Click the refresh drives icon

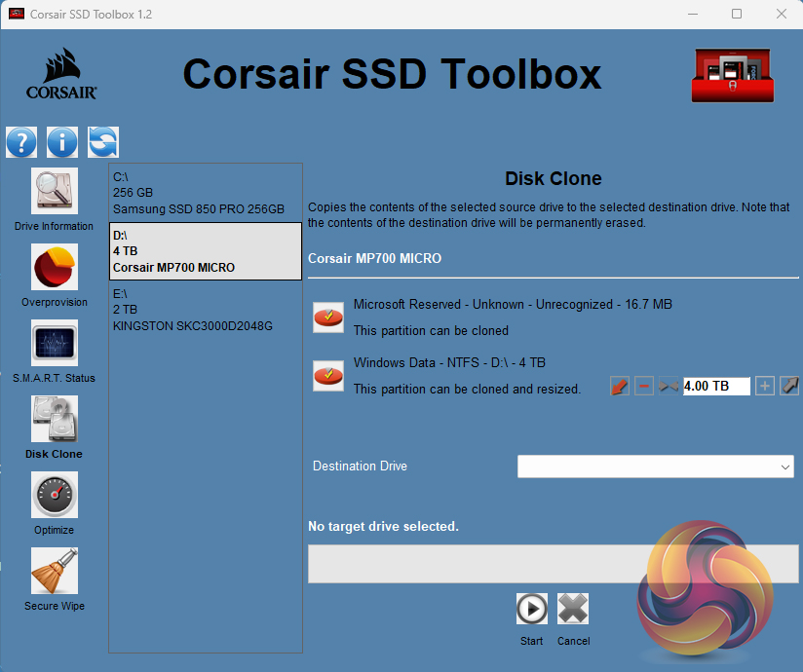[103, 142]
